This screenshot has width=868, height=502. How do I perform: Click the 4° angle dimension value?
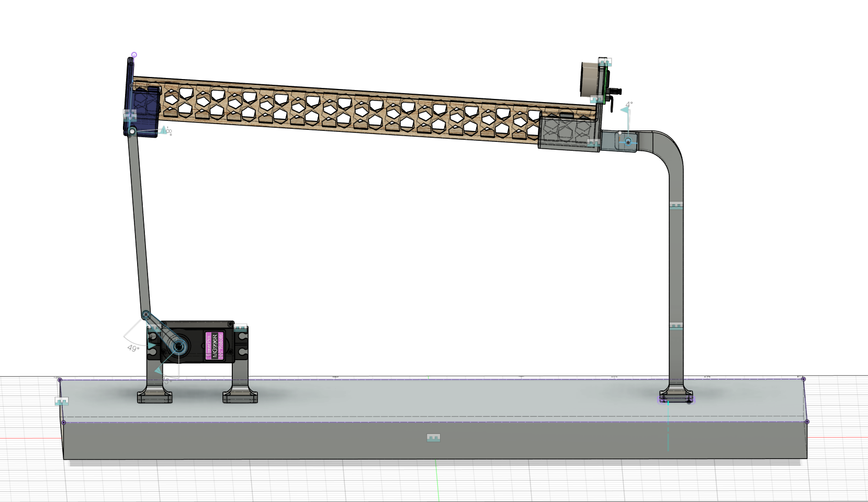coord(629,104)
